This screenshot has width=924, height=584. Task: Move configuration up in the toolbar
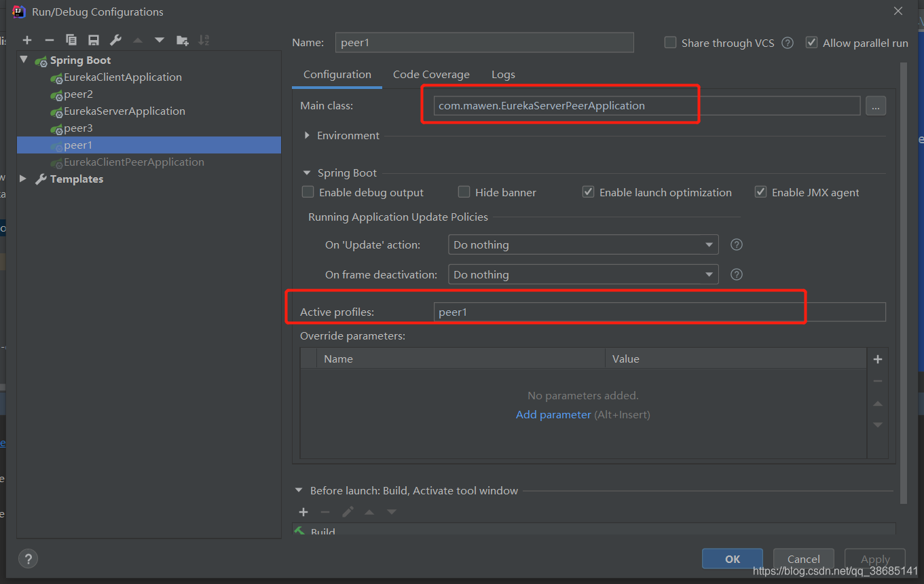138,40
